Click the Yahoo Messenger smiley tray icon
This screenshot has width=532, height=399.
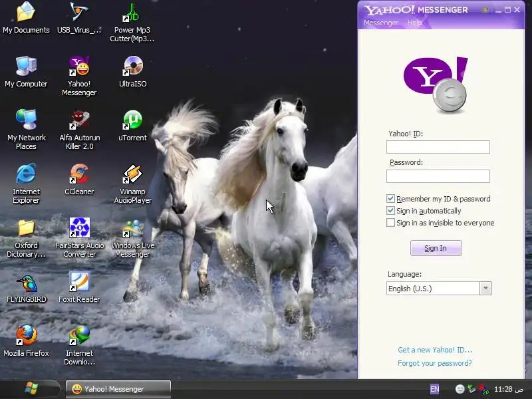point(460,389)
